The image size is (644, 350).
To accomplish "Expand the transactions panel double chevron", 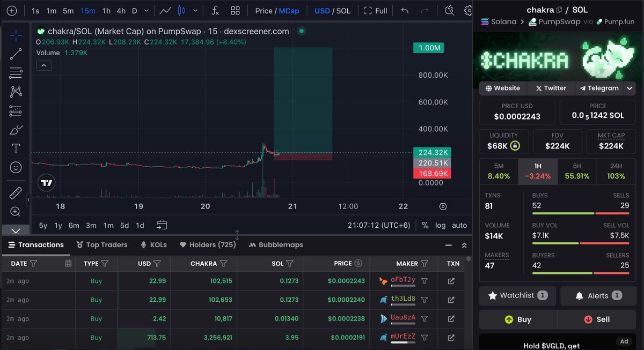I will pos(464,245).
